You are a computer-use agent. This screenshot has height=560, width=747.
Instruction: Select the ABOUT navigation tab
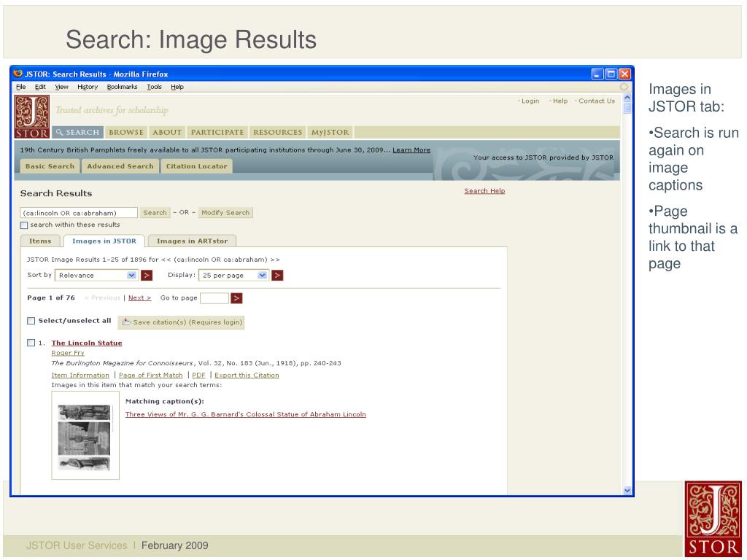click(x=167, y=132)
